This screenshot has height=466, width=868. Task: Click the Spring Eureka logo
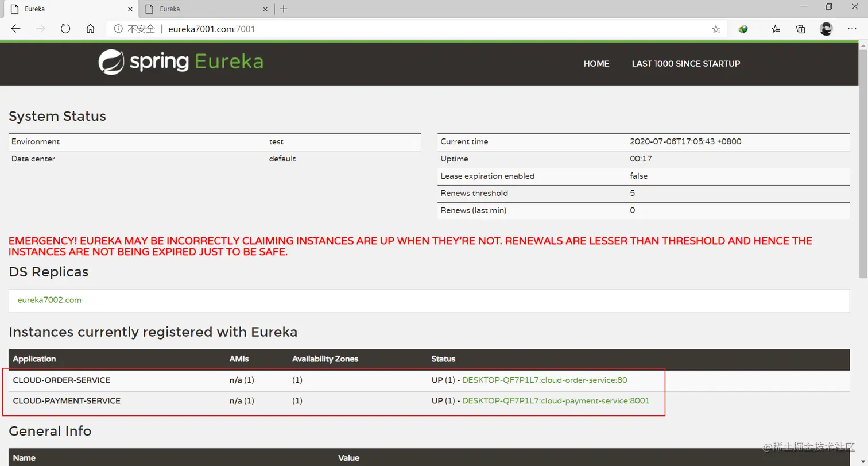180,62
